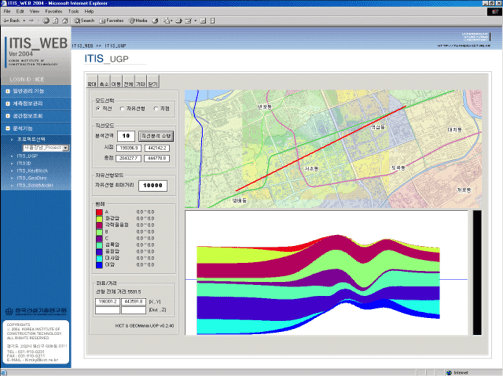Click the Refresh icon in IE toolbar
Screen dimensions: 503x376
point(55,21)
